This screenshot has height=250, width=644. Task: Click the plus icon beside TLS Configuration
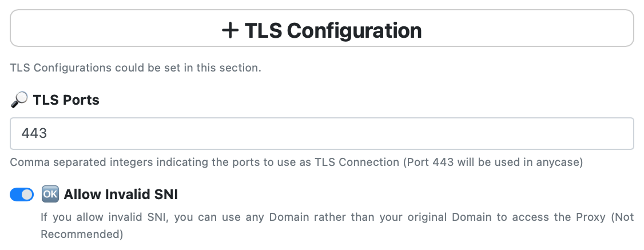pos(230,30)
